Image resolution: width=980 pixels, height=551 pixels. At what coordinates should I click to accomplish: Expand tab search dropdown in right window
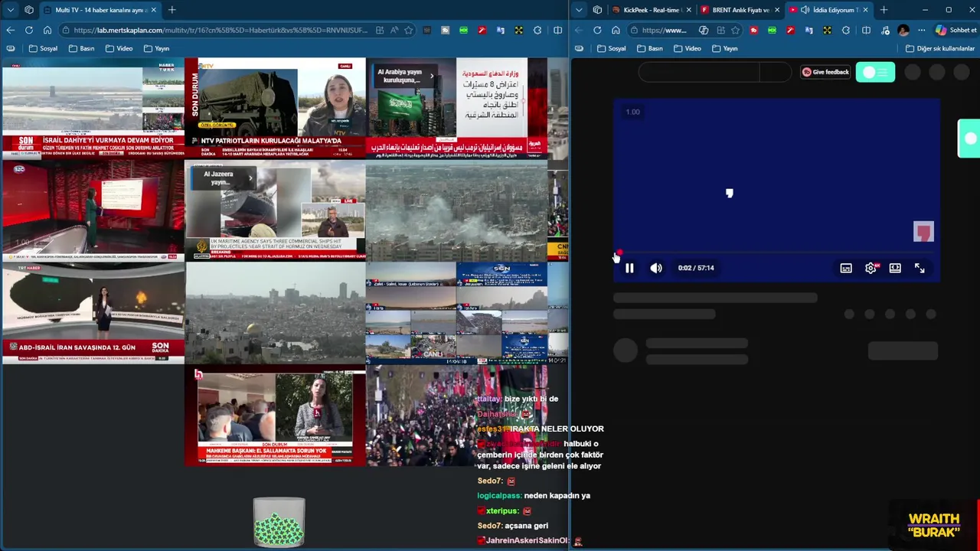point(579,10)
